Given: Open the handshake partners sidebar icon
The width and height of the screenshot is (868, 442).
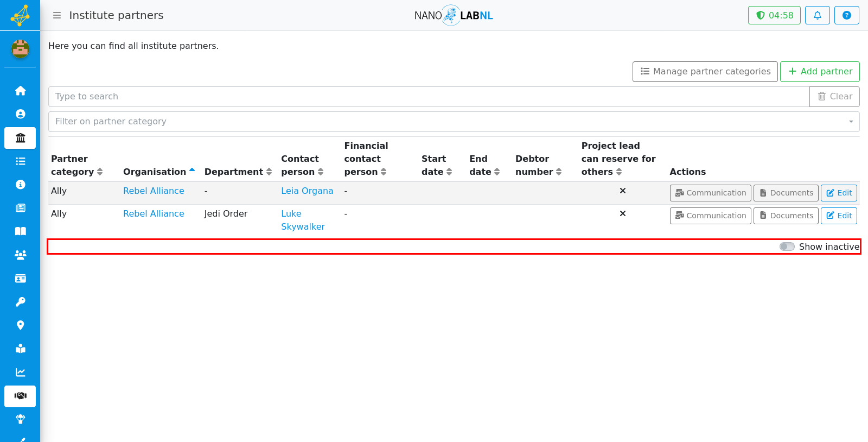Looking at the screenshot, I should click(20, 396).
